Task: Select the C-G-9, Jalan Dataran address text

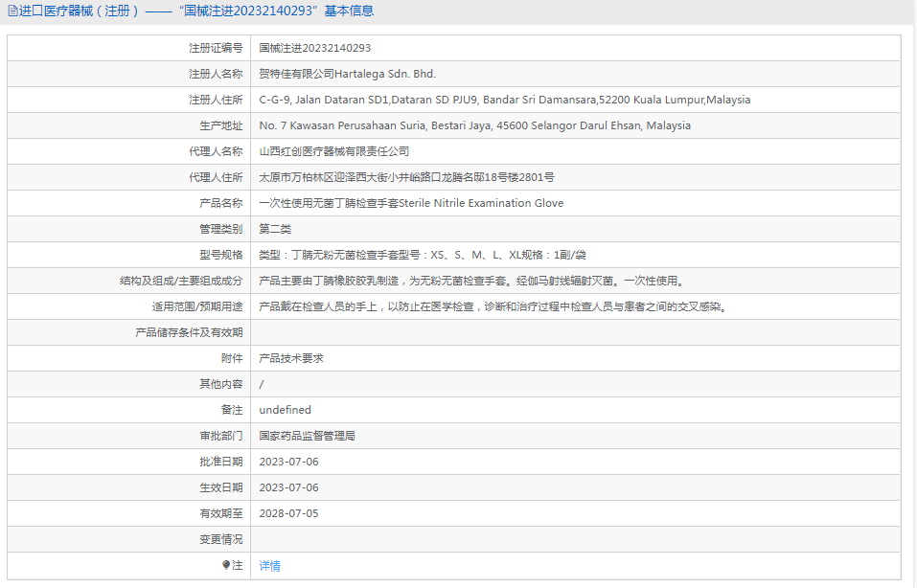Action: click(x=505, y=100)
